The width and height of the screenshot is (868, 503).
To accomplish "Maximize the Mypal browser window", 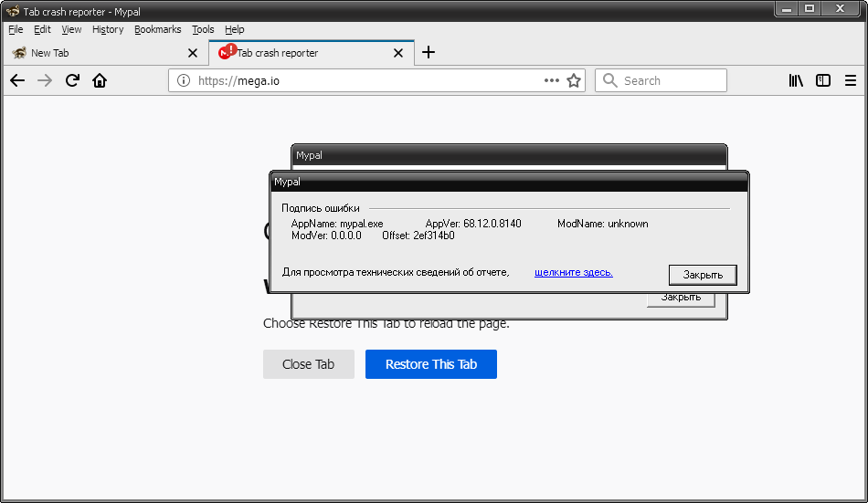I will coord(810,9).
